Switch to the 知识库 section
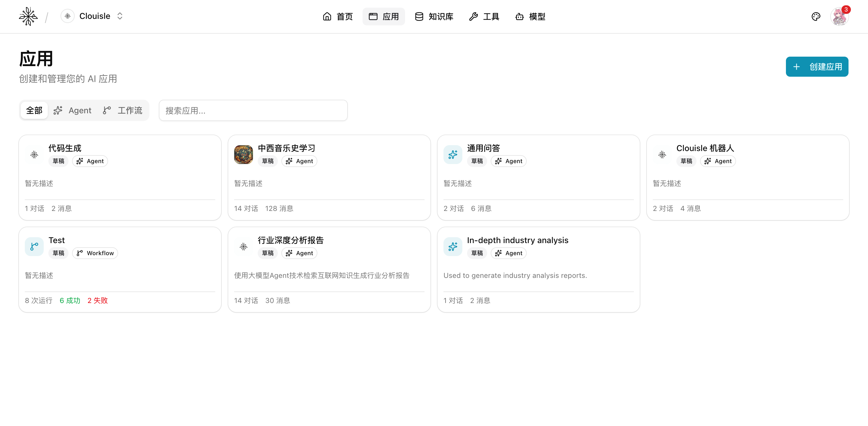The height and width of the screenshot is (426, 868). (434, 16)
